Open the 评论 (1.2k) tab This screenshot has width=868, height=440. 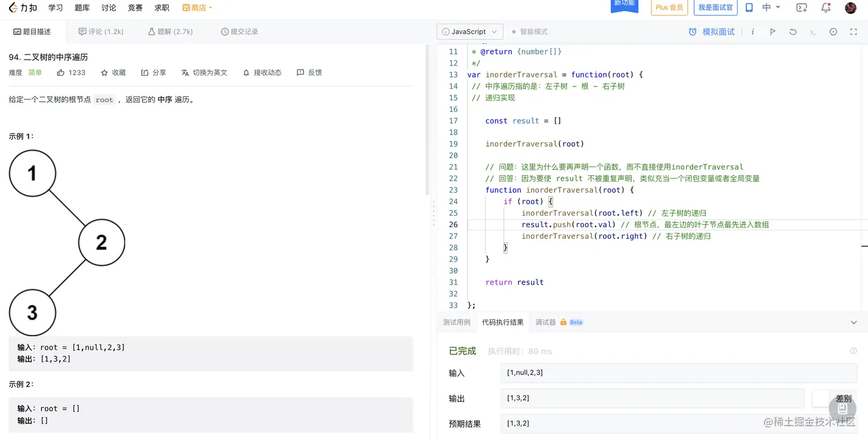[101, 32]
